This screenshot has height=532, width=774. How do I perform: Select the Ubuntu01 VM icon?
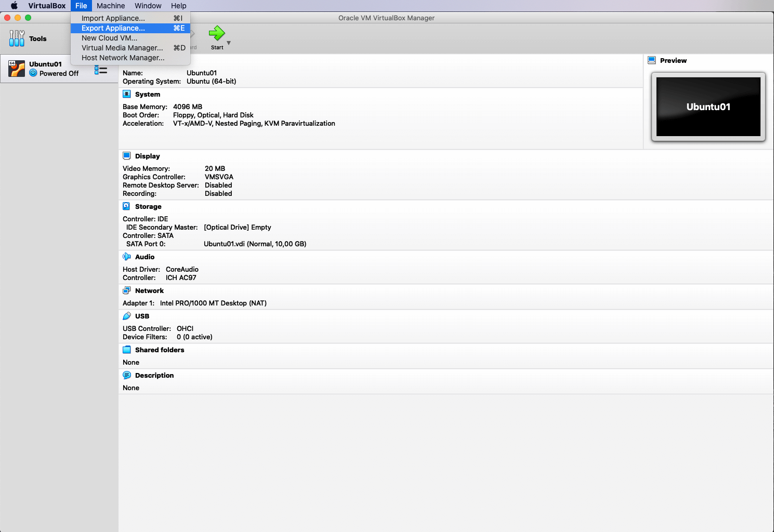click(17, 69)
